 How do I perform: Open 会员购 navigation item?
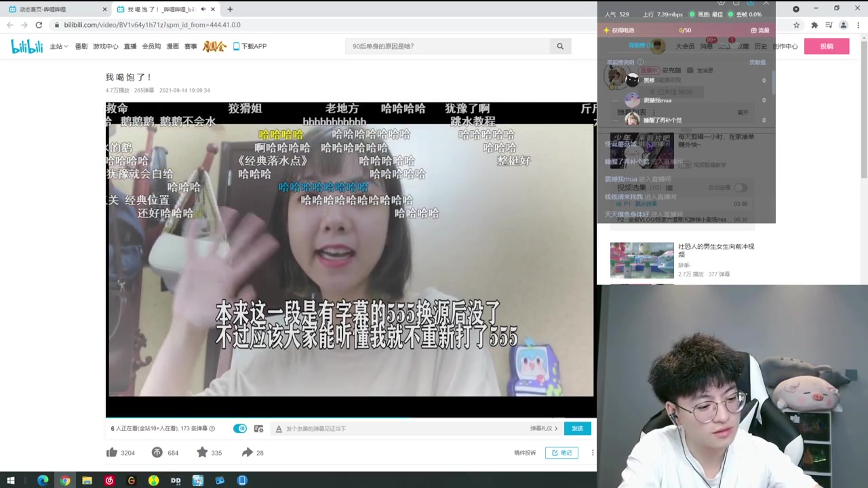[x=151, y=46]
